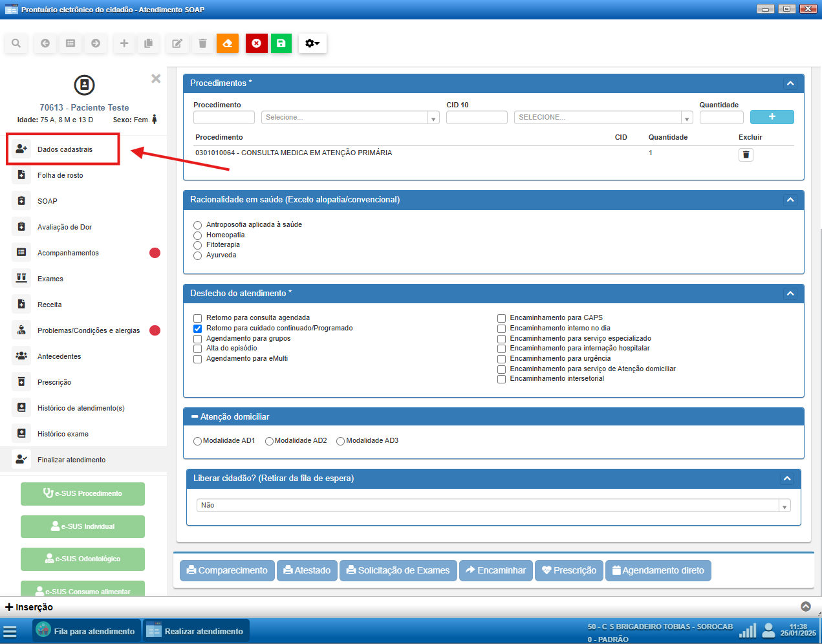Select the Homeopatia radio option

pos(198,235)
